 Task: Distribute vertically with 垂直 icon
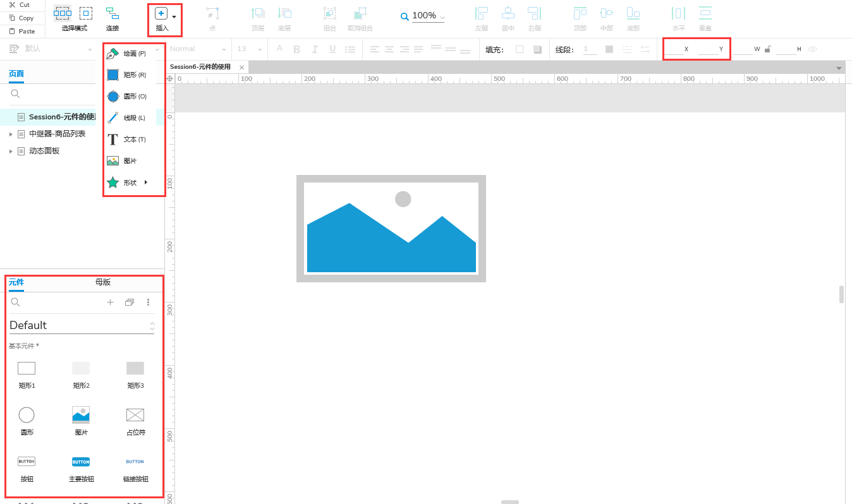[705, 13]
